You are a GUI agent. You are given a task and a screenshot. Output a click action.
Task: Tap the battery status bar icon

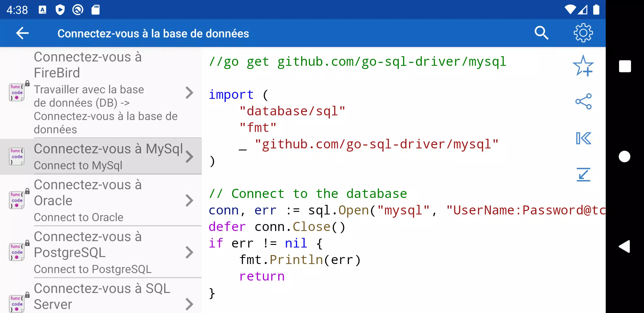click(x=596, y=10)
